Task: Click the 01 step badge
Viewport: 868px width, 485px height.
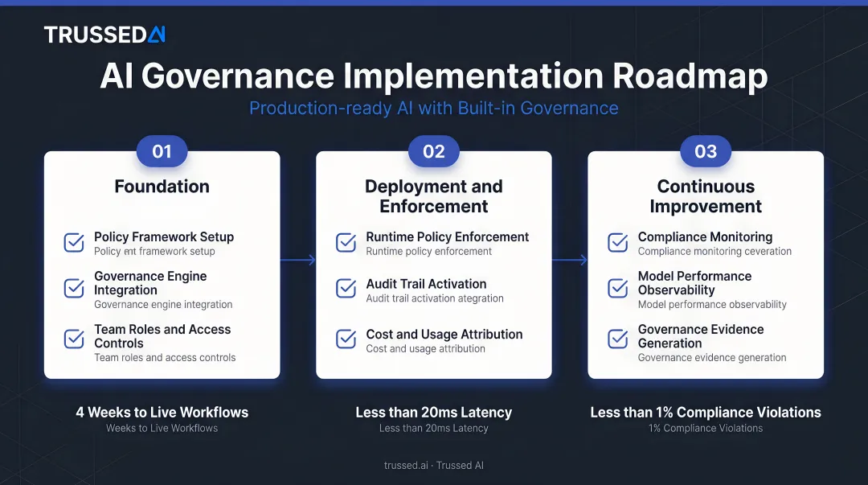Action: pos(162,151)
